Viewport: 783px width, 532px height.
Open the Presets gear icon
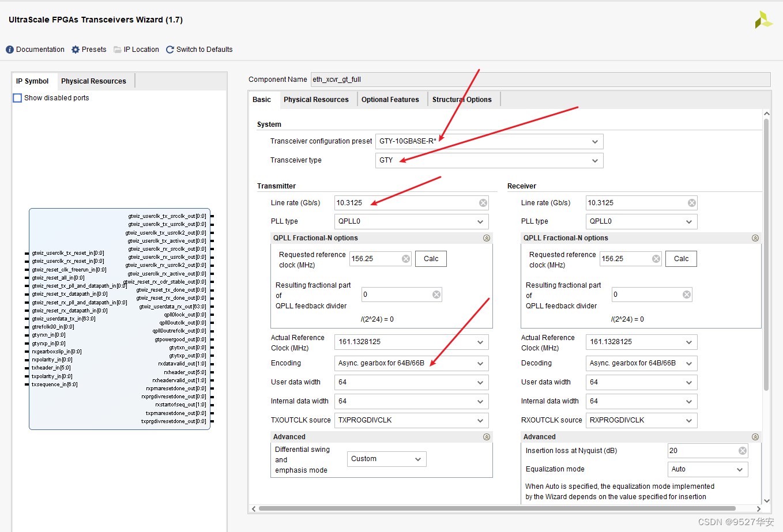[76, 50]
